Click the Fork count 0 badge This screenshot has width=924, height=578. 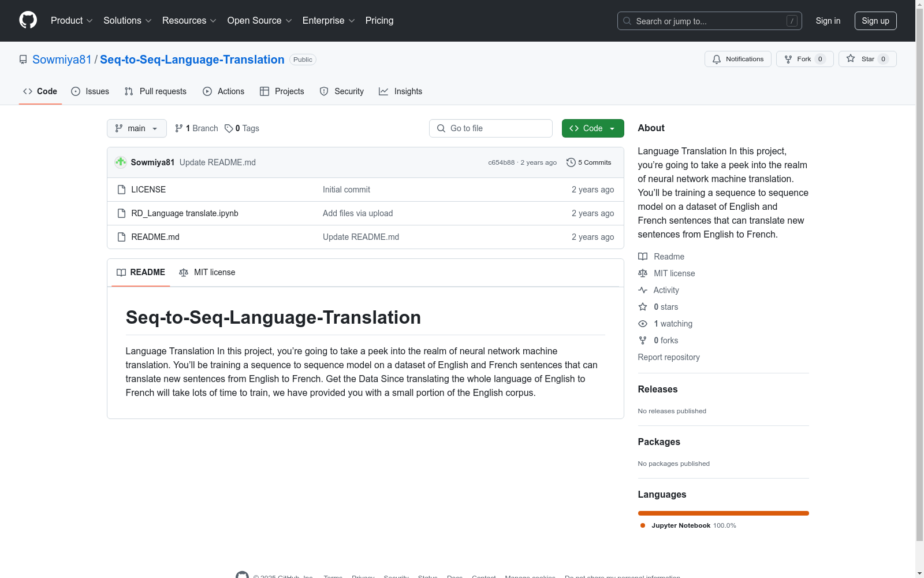820,59
